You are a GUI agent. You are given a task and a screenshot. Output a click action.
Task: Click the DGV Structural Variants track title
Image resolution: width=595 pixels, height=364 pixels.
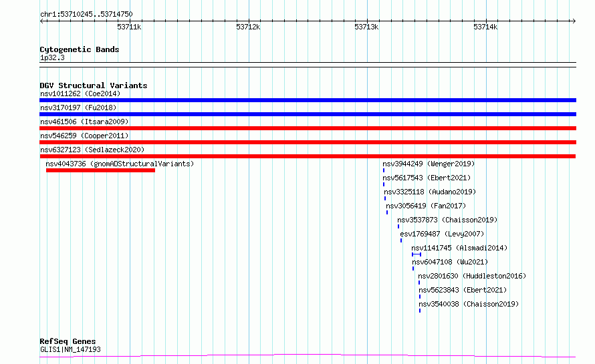[x=94, y=85]
